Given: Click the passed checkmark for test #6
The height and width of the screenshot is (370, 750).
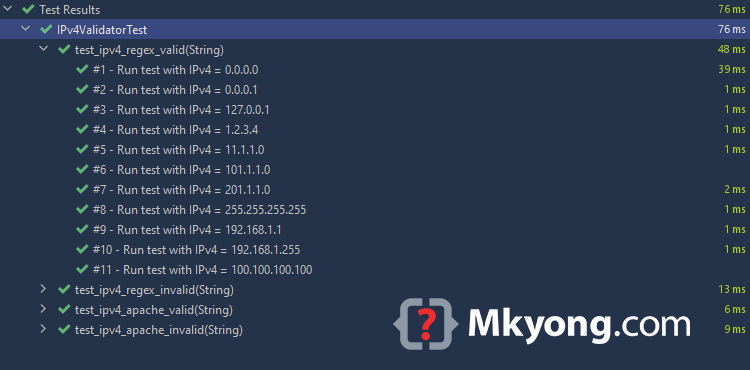Looking at the screenshot, I should point(82,169).
